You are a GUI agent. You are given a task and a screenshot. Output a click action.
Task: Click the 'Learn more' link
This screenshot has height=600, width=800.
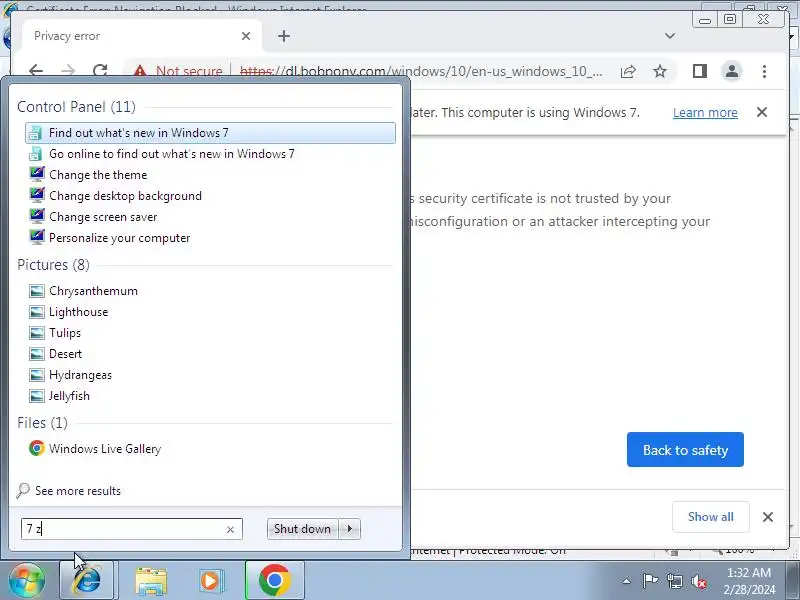[705, 113]
